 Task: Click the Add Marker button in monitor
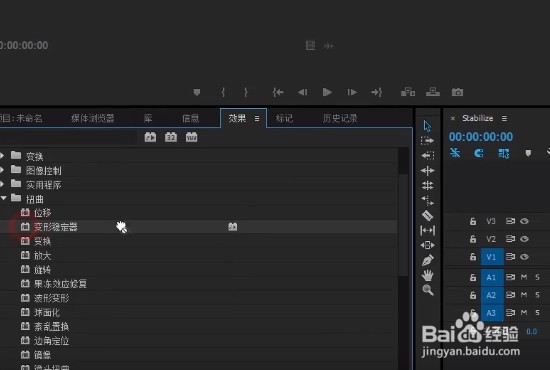click(197, 92)
